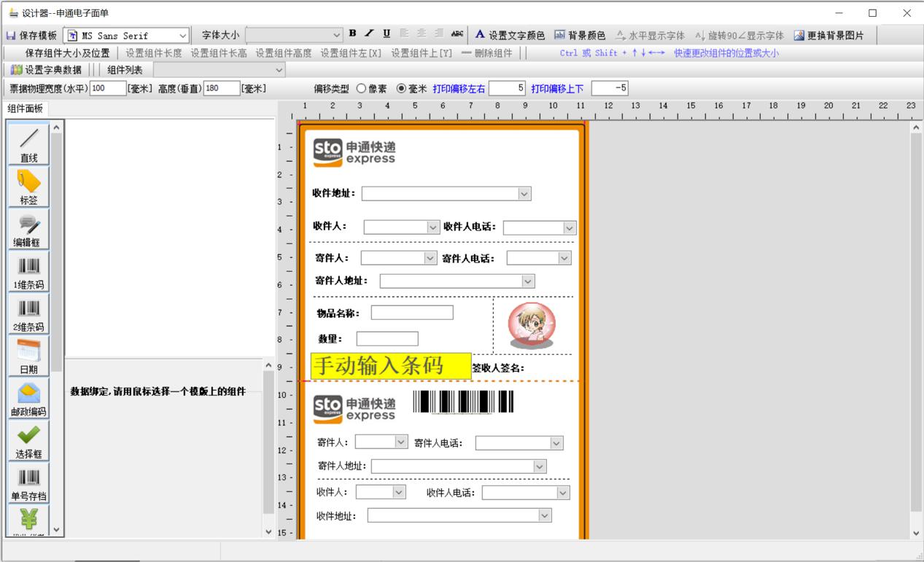The image size is (924, 562).
Task: Add the 日期 date component
Action: coord(28,356)
